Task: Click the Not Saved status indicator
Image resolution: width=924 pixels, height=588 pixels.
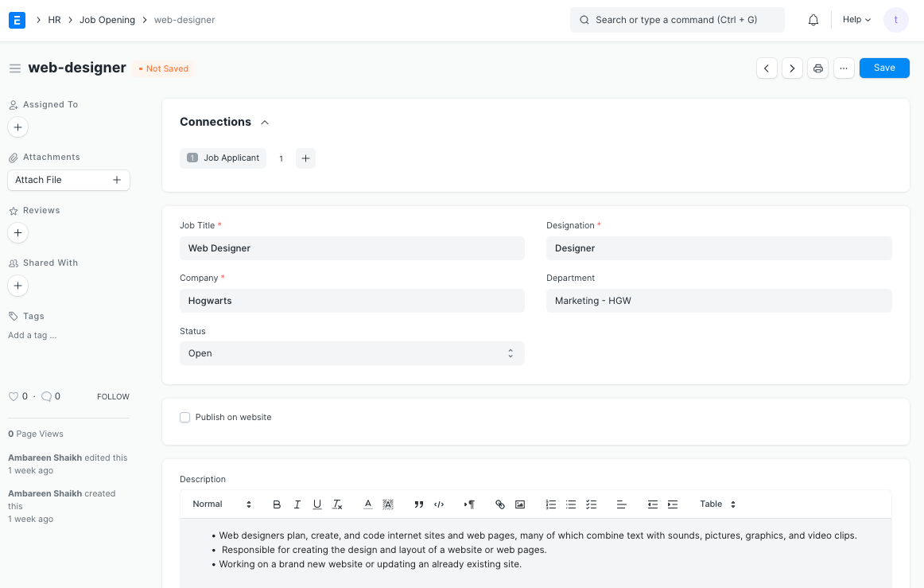Action: [163, 69]
